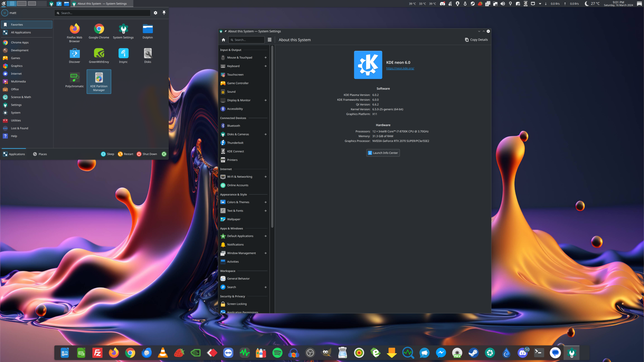
Task: Click Launch Info Center button
Action: click(383, 153)
